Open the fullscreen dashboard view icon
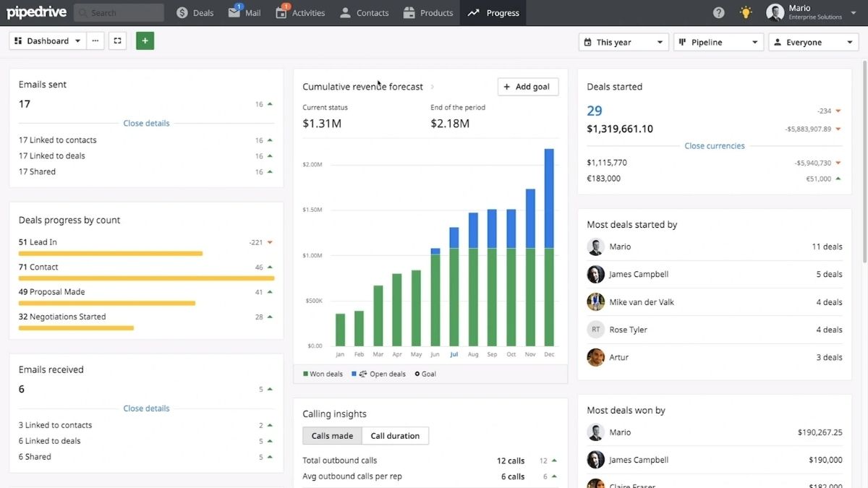 (x=117, y=40)
